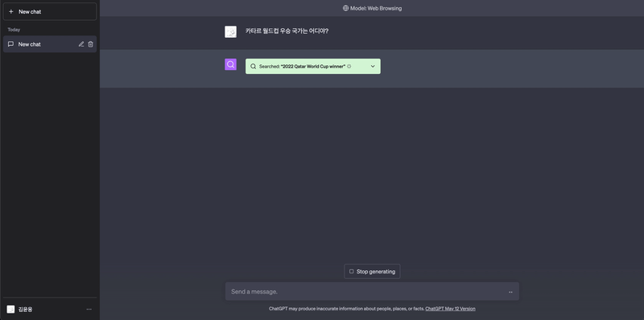644x320 pixels.
Task: Click the profile avatar at the sidebar bottom
Action: pos(10,310)
